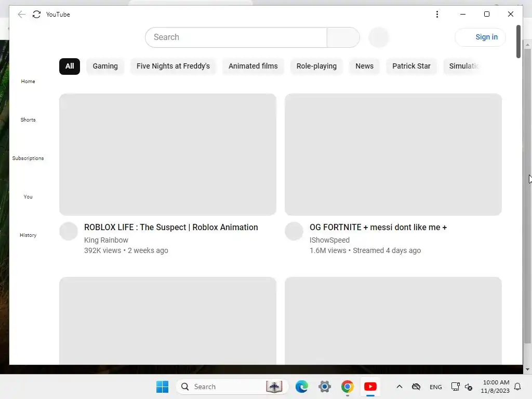Launch Microsoft Edge from taskbar
The width and height of the screenshot is (532, 399).
pos(302,387)
